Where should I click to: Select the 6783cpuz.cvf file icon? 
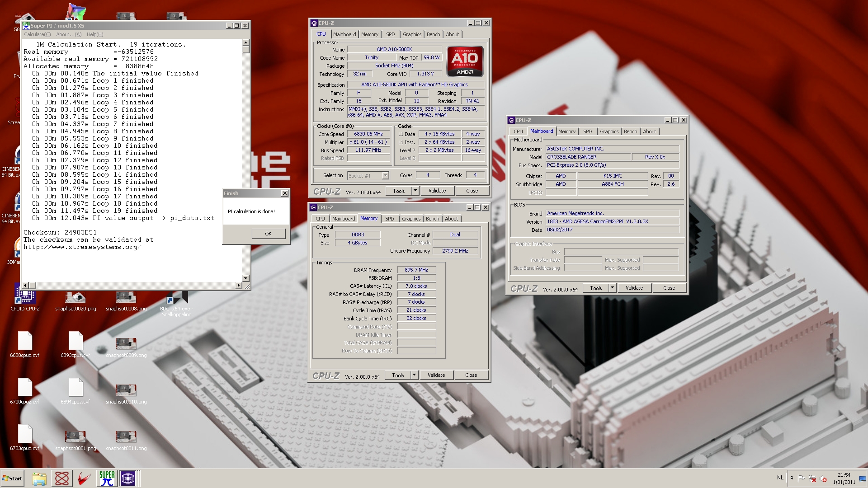(25, 437)
